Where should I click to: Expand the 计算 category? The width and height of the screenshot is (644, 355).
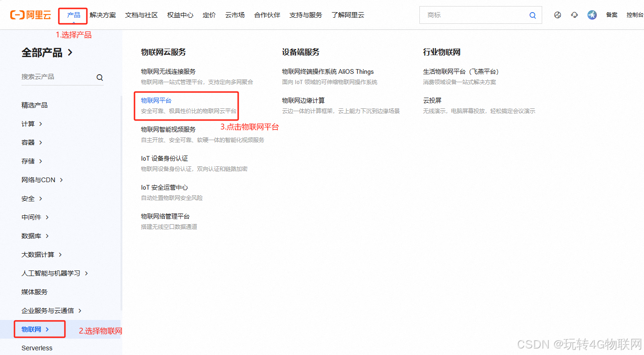coord(32,124)
